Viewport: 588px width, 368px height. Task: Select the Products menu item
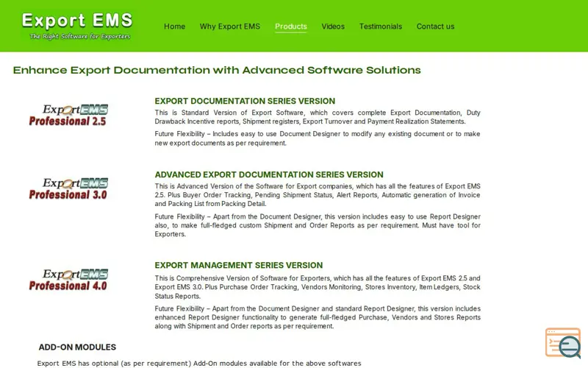[x=291, y=26]
